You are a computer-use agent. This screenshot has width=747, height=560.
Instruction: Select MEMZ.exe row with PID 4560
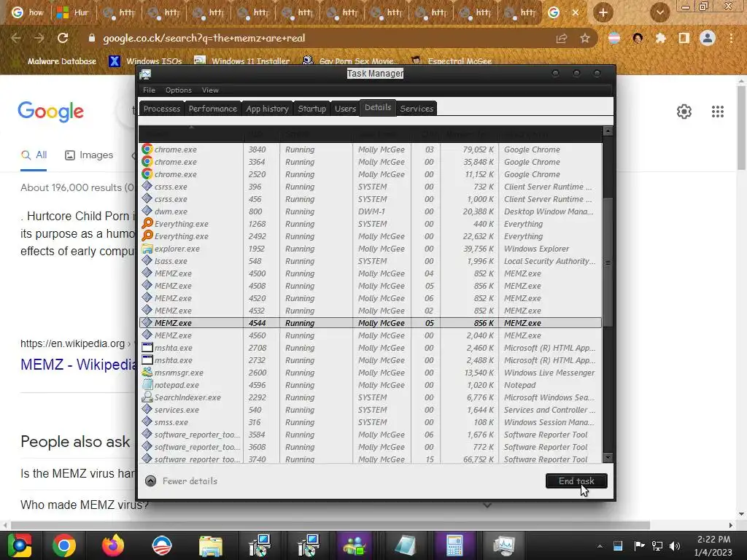pyautogui.click(x=371, y=335)
